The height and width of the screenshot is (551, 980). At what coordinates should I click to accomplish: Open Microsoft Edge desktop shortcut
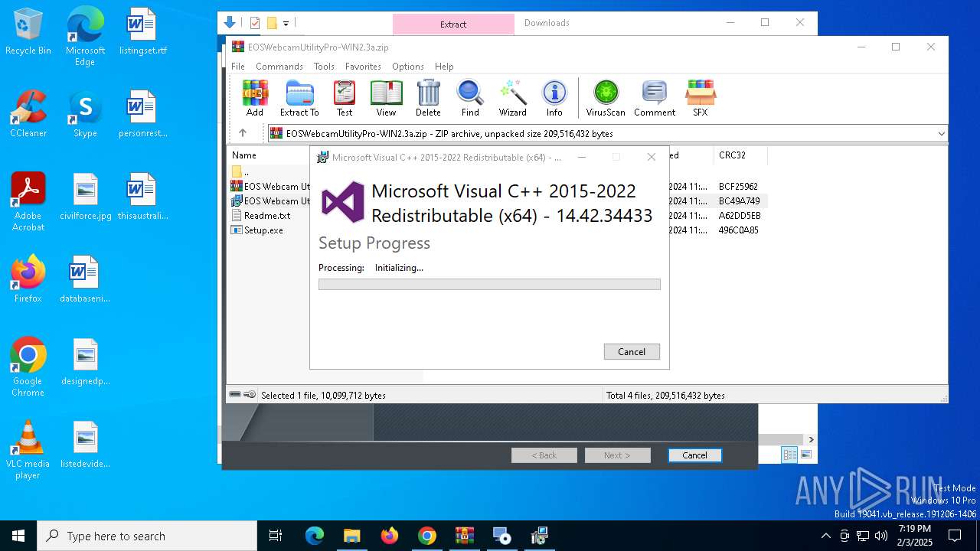click(x=85, y=37)
